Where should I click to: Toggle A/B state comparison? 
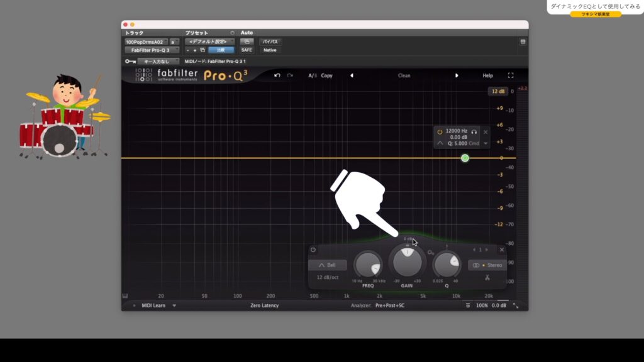(x=312, y=75)
